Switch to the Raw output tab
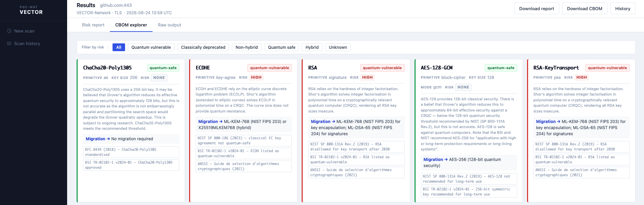Image resolution: width=644 pixels, height=205 pixels. coord(169,25)
